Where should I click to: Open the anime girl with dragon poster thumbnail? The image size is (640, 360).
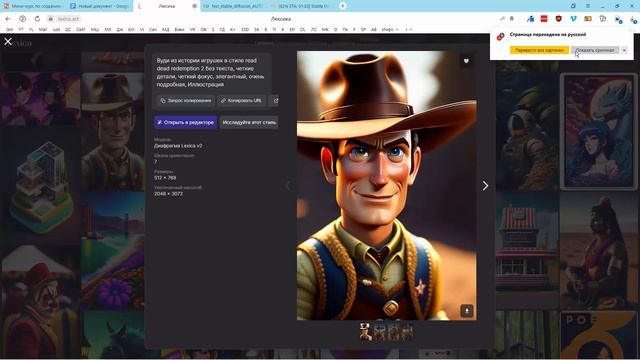pyautogui.click(x=598, y=131)
